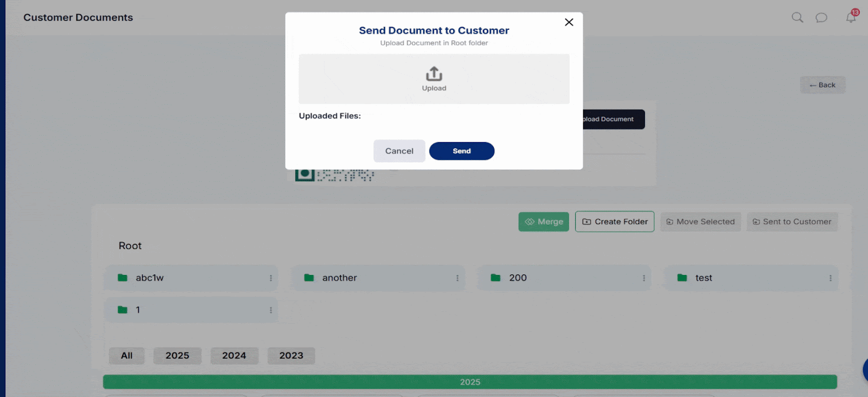Click the green 2025 section bar

click(x=470, y=382)
